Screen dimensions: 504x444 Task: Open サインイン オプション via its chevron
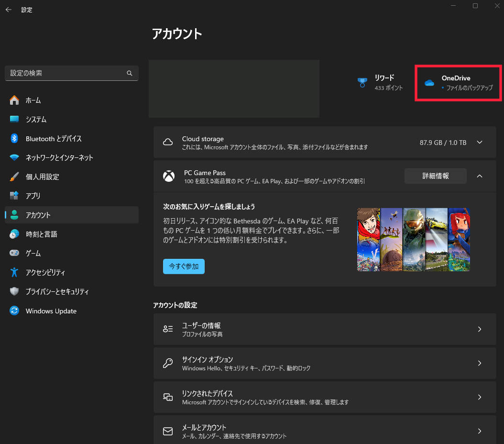[480, 363]
